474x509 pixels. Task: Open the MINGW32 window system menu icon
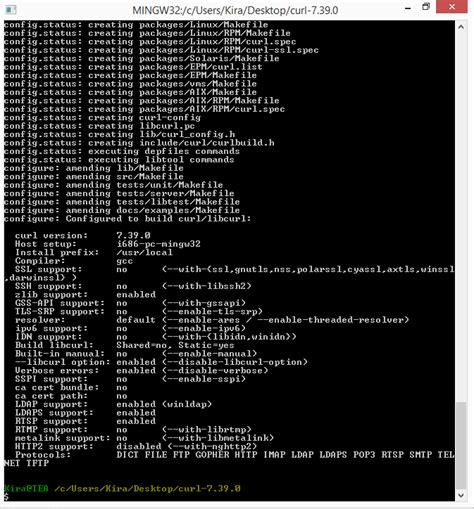(11, 10)
